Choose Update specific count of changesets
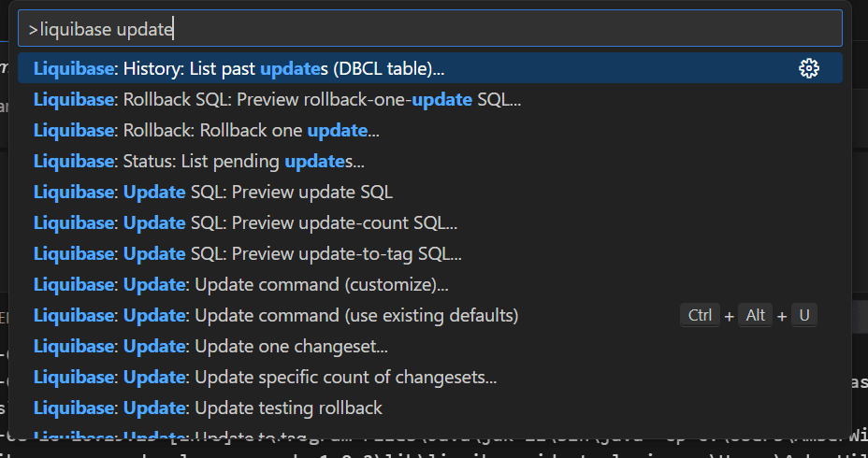This screenshot has height=458, width=868. point(265,377)
